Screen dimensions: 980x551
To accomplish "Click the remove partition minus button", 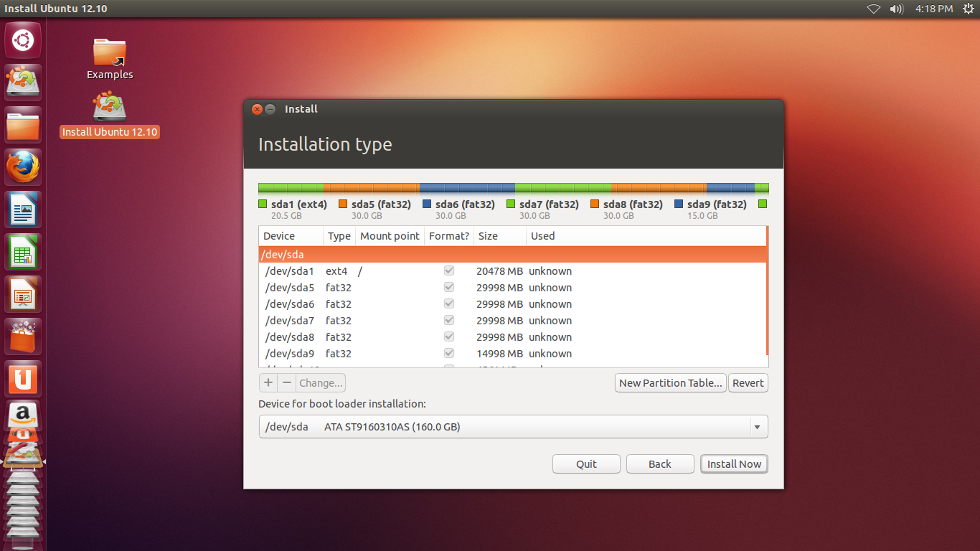I will [287, 382].
